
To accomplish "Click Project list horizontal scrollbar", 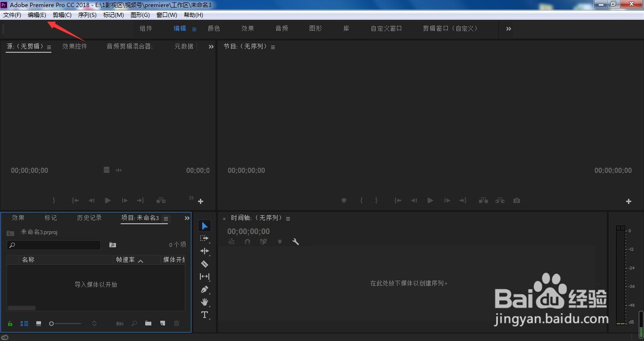I will pyautogui.click(x=22, y=308).
